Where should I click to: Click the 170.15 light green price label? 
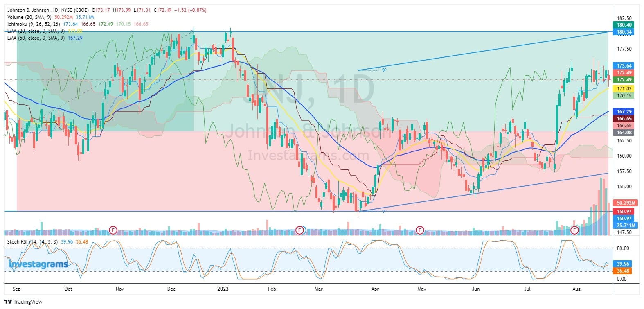click(624, 96)
